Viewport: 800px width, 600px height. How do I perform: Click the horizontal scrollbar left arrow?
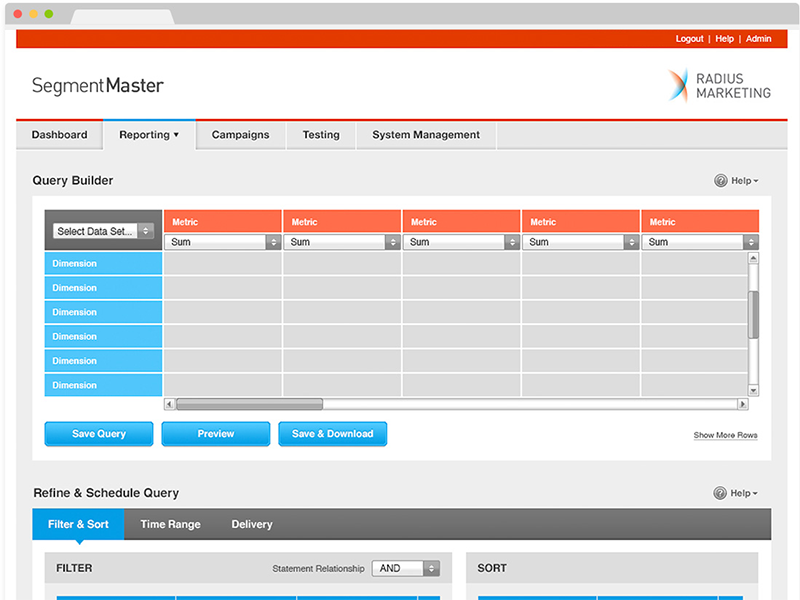[169, 404]
